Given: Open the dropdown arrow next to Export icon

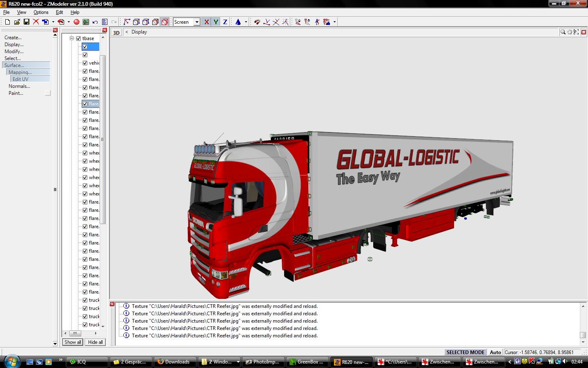Looking at the screenshot, I should [69, 22].
